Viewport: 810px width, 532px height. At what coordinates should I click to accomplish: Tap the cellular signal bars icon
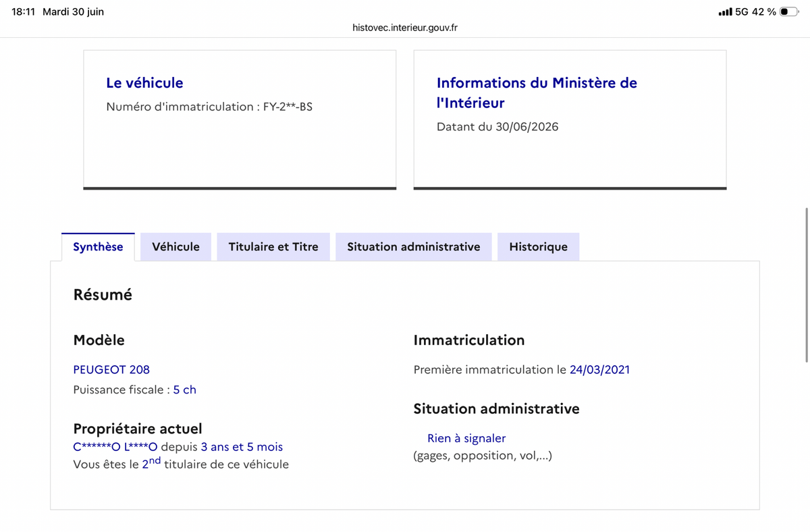tap(724, 12)
